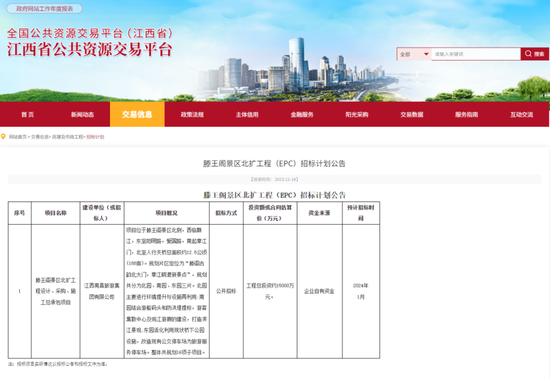Image resolution: width=550 pixels, height=379 pixels.
Task: Click the project name cell 滕王阁景区北扩工程设计、采购、施工总承包项目
Action: coord(56,291)
